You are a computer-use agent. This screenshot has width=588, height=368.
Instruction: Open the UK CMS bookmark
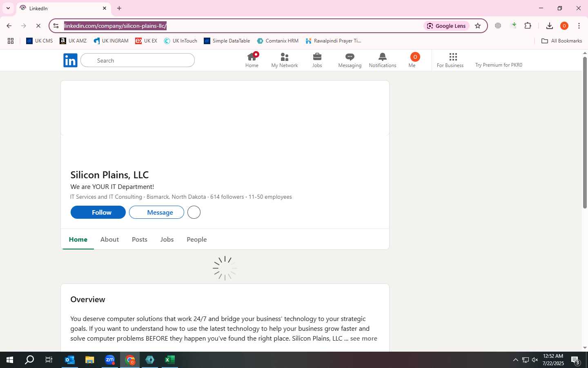pyautogui.click(x=40, y=41)
